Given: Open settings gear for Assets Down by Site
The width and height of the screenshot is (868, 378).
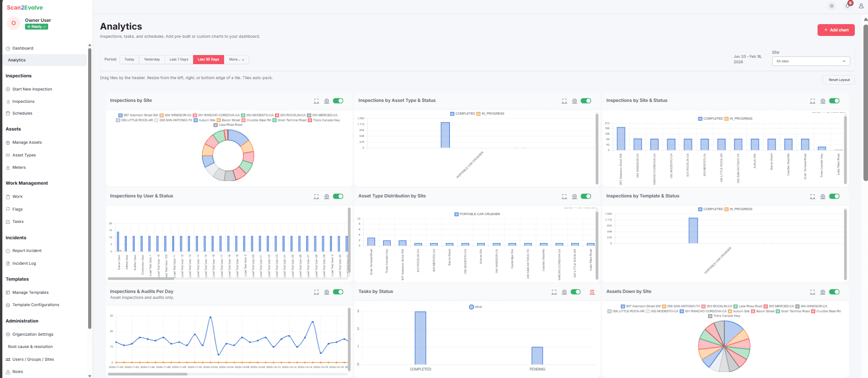Looking at the screenshot, I should click(823, 292).
